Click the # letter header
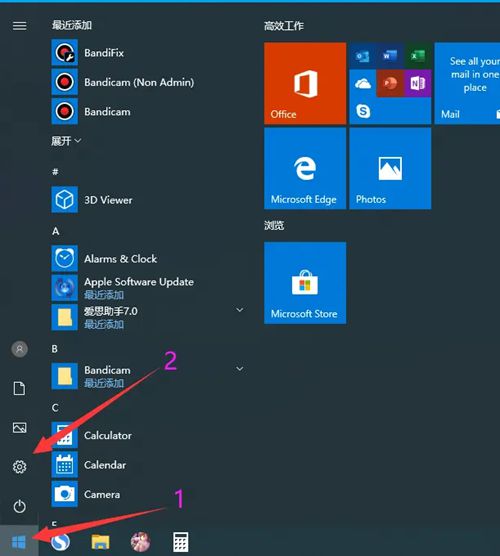 pos(55,172)
